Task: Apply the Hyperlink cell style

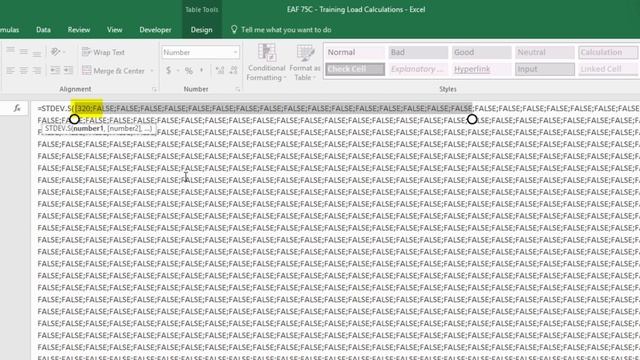Action: 481,69
